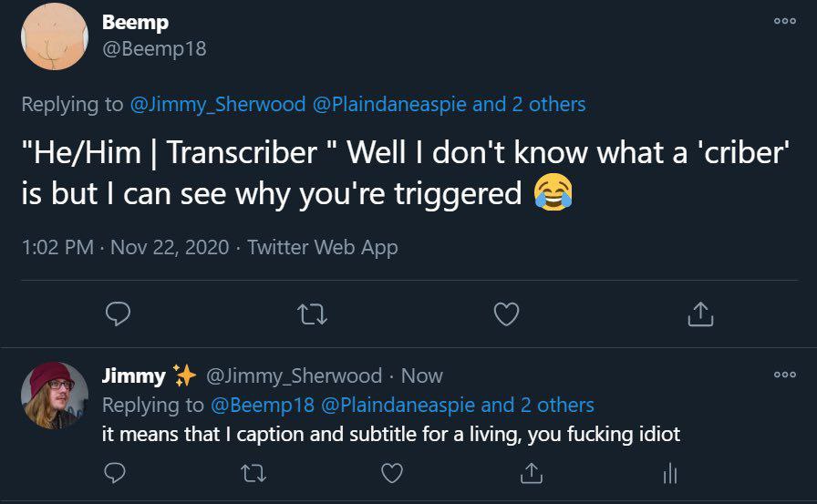Screen dimensions: 817x504
Task: View analytics for Jimmy's tweet
Action: click(x=669, y=473)
